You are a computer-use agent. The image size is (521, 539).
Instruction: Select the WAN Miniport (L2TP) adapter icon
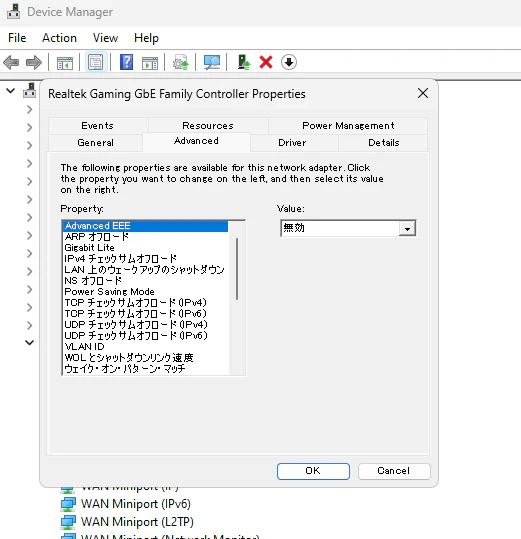tap(68, 522)
